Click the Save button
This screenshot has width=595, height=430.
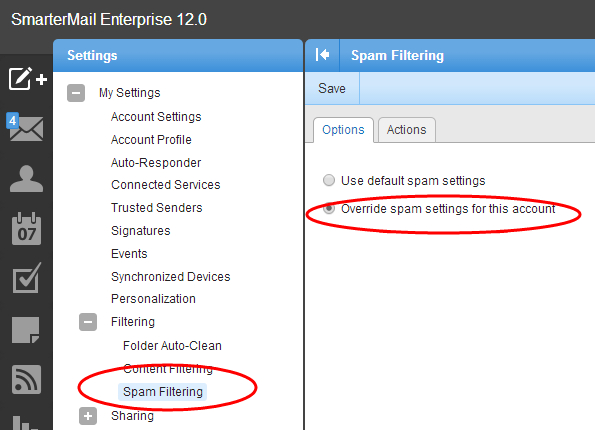[x=332, y=88]
